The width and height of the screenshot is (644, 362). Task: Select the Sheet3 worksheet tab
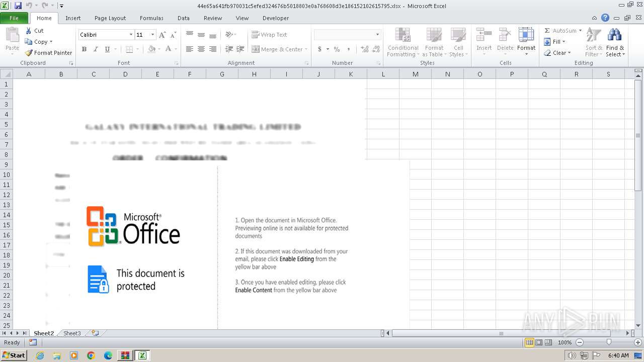[72, 333]
